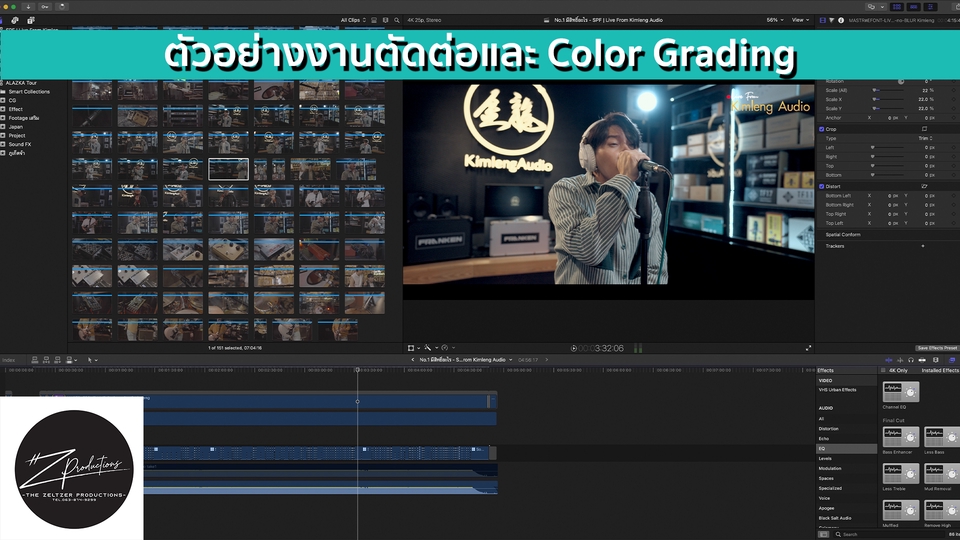Click the white-outlined selected browser clip
This screenshot has height=540, width=960.
[x=228, y=169]
